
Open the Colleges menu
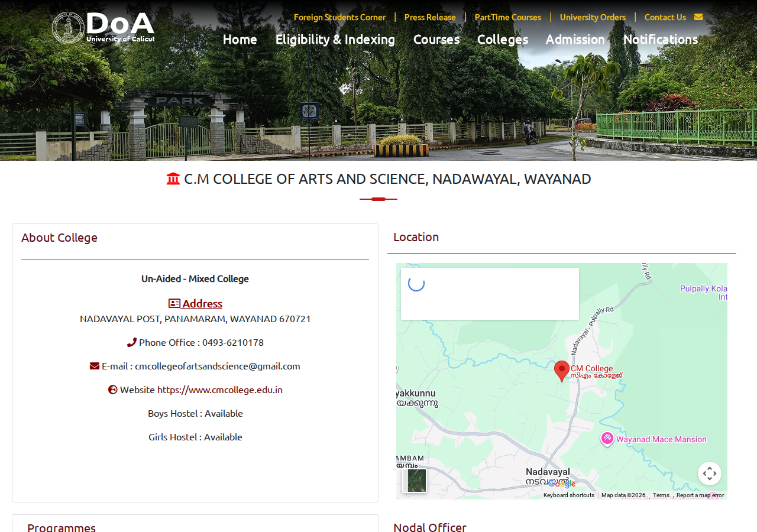tap(503, 39)
